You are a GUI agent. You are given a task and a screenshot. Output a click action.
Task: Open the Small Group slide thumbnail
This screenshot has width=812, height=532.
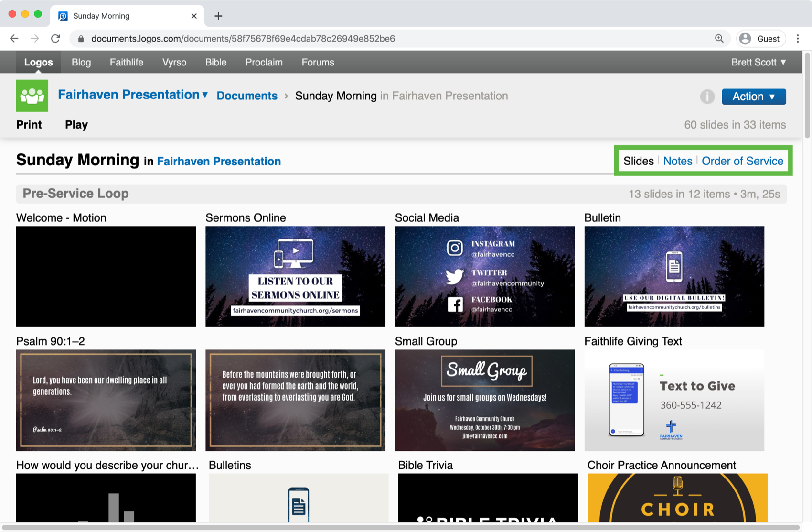485,400
